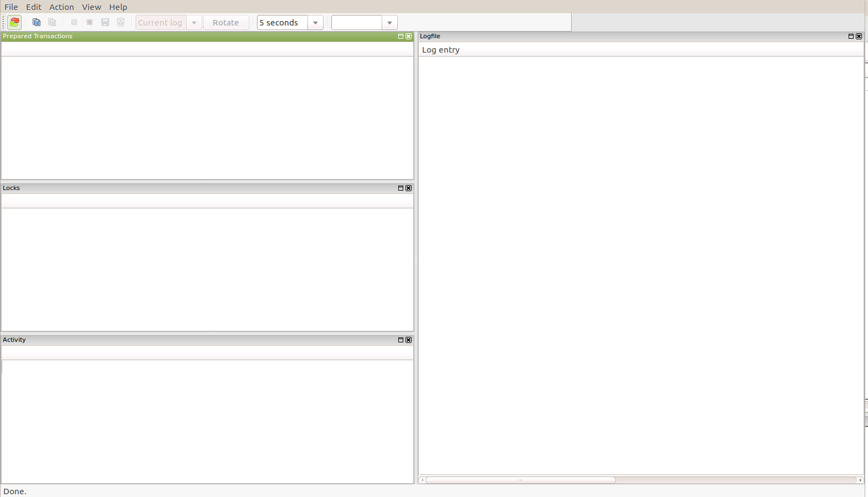Screen dimensions: 868x497
Task: Click the Logfile horizontal scrollbar
Action: pos(520,480)
